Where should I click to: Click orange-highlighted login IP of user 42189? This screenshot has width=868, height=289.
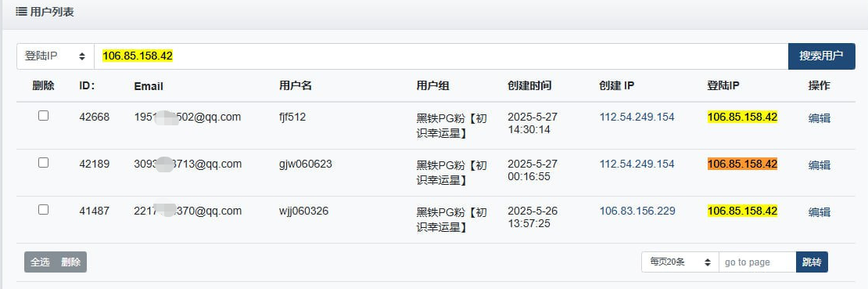tap(742, 164)
